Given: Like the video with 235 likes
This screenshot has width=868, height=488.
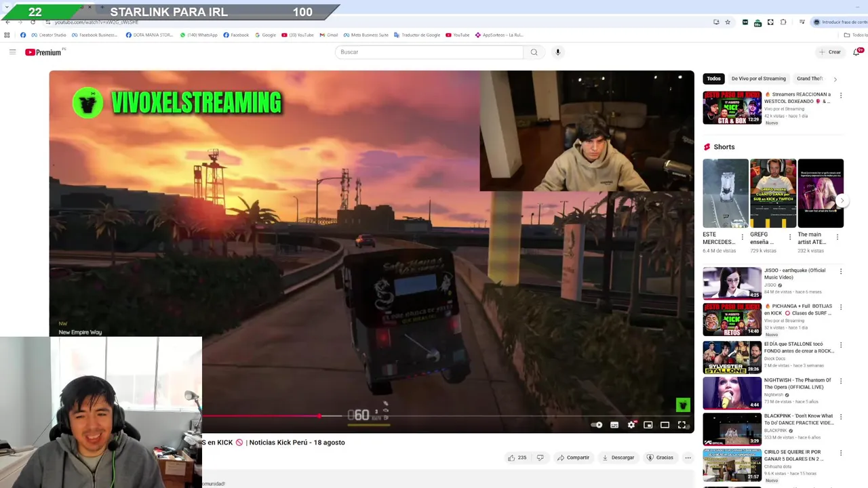Looking at the screenshot, I should tap(517, 457).
